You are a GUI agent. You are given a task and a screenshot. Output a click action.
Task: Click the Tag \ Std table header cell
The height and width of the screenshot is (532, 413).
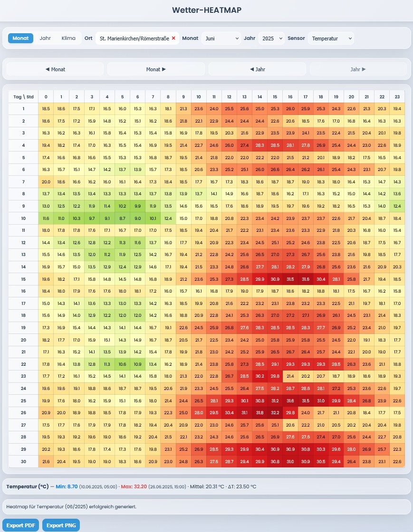[x=22, y=96]
